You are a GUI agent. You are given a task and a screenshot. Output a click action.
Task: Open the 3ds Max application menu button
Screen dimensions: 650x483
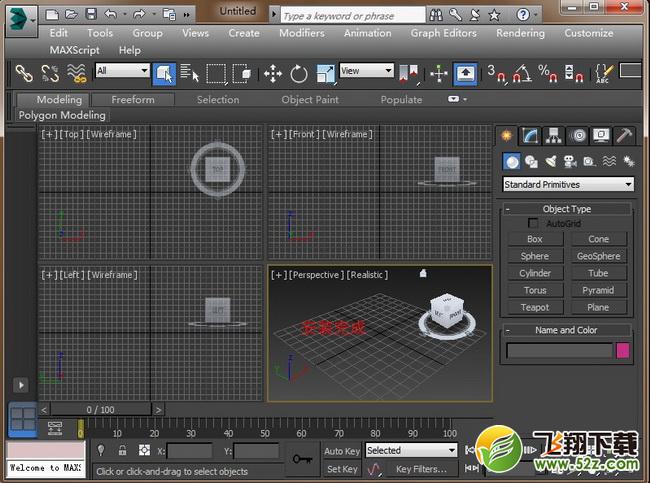(21, 19)
